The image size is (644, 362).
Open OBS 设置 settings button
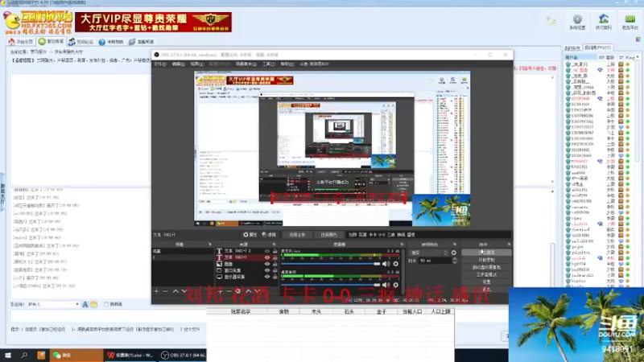[x=486, y=282]
